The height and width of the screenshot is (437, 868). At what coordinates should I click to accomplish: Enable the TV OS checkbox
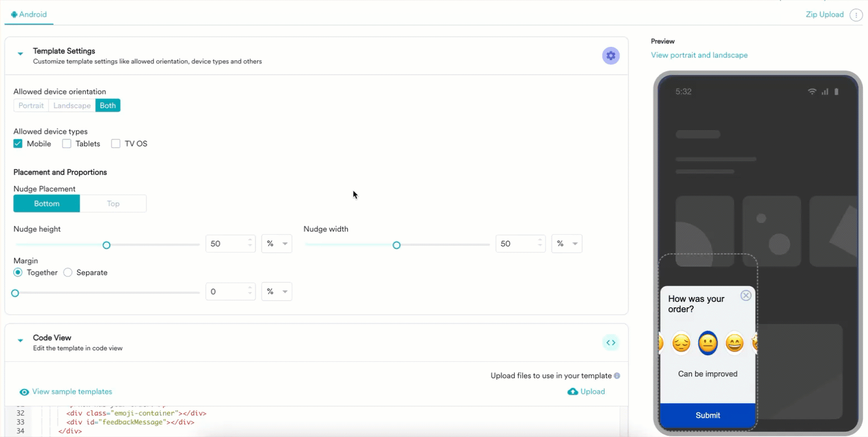click(x=116, y=144)
